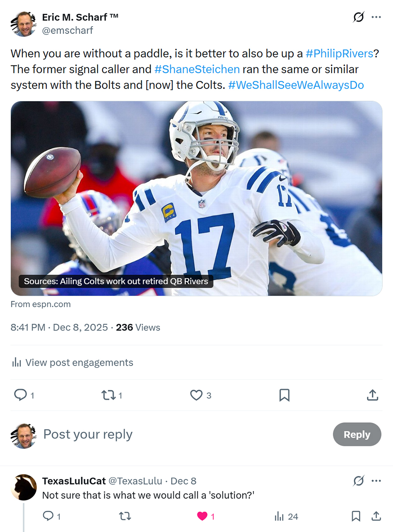The width and height of the screenshot is (393, 532).
Task: Open more options on TexasLuluCat's reply
Action: (376, 481)
